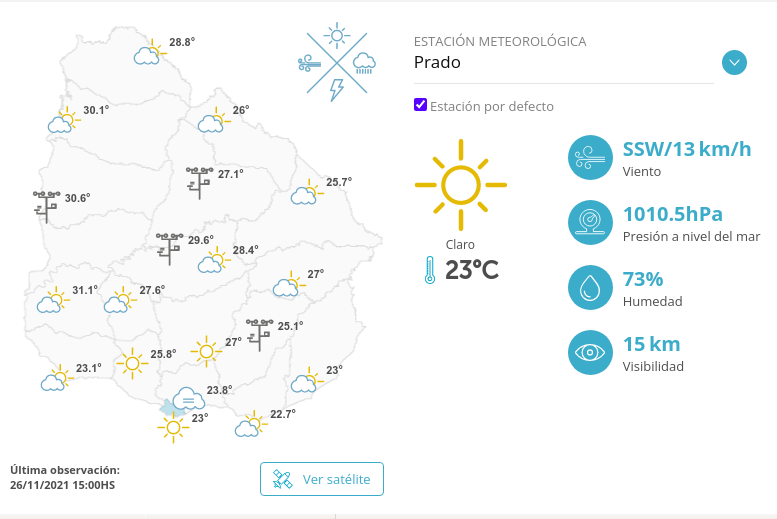
Task: Select the Prado station name field
Action: pyautogui.click(x=563, y=62)
